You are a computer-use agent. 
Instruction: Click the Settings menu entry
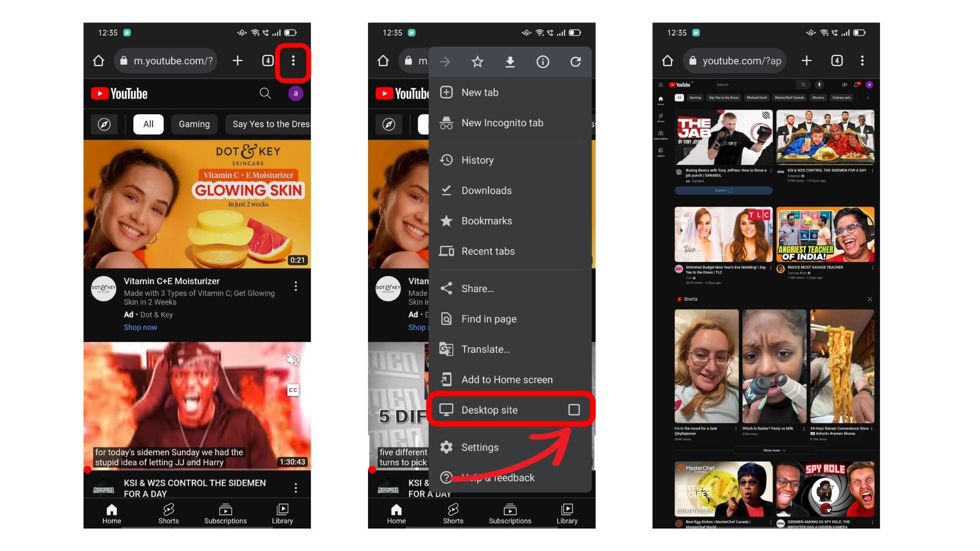480,447
